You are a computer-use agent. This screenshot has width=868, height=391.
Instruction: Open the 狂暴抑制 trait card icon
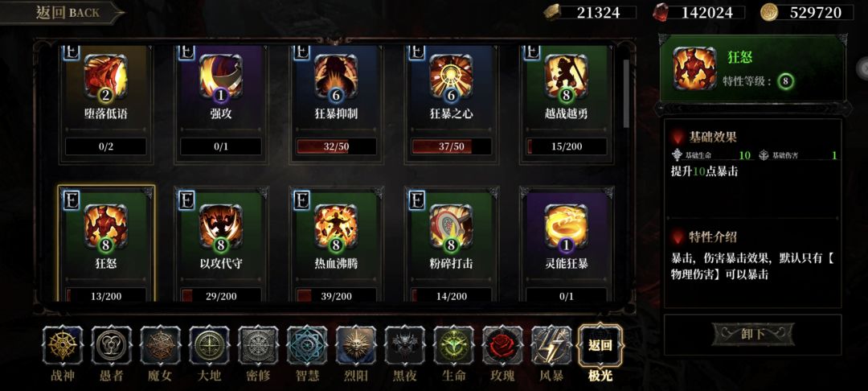(x=336, y=76)
